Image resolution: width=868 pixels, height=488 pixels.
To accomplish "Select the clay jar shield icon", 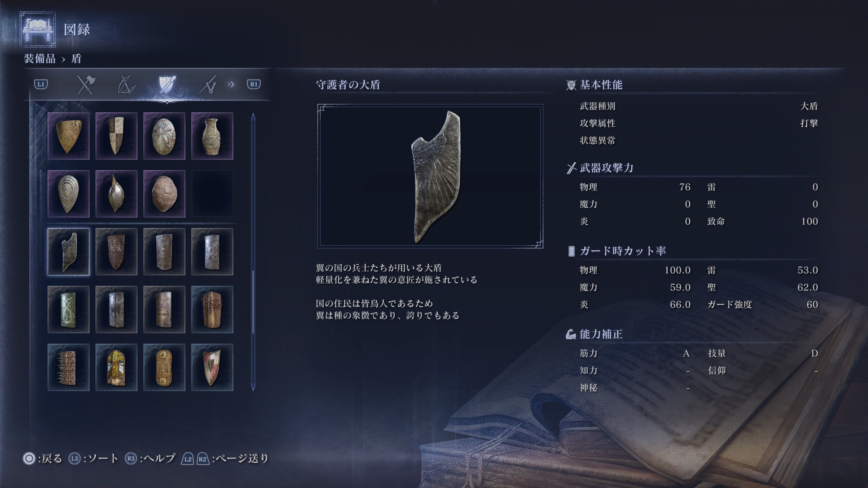I will [x=212, y=136].
